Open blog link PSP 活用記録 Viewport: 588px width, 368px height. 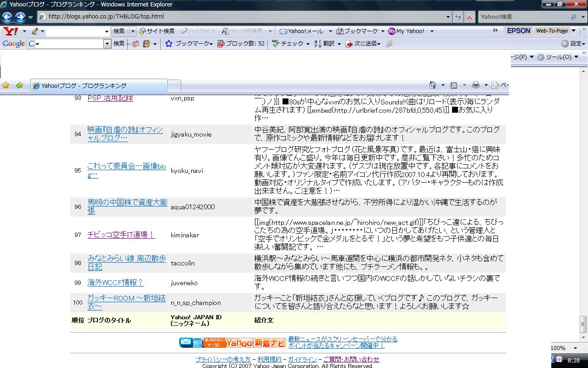110,98
